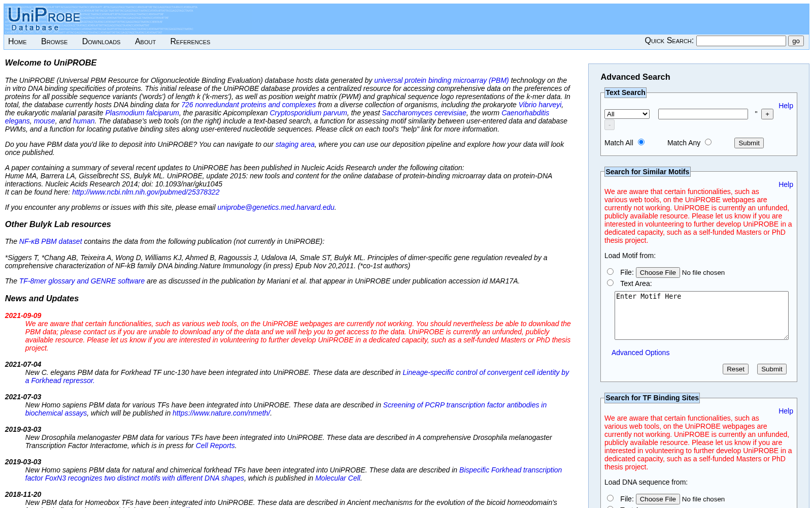Open Help for Text Search
Viewport: 812px width, 508px height.
click(786, 106)
